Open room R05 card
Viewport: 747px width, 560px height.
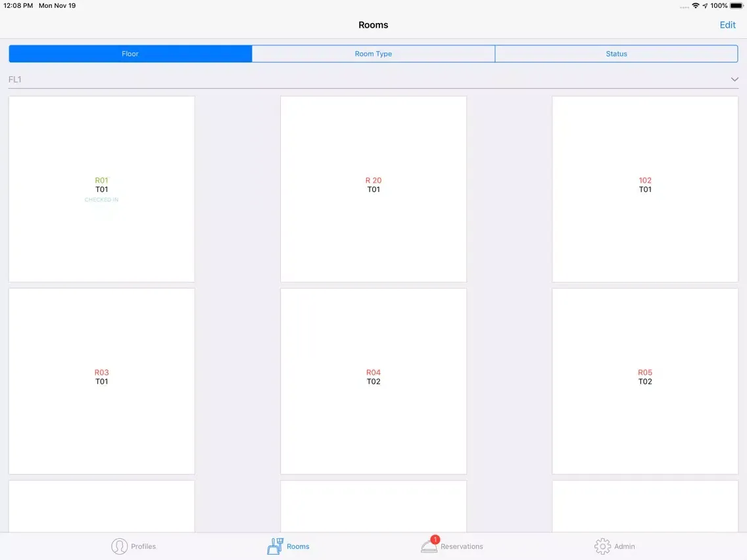(645, 381)
